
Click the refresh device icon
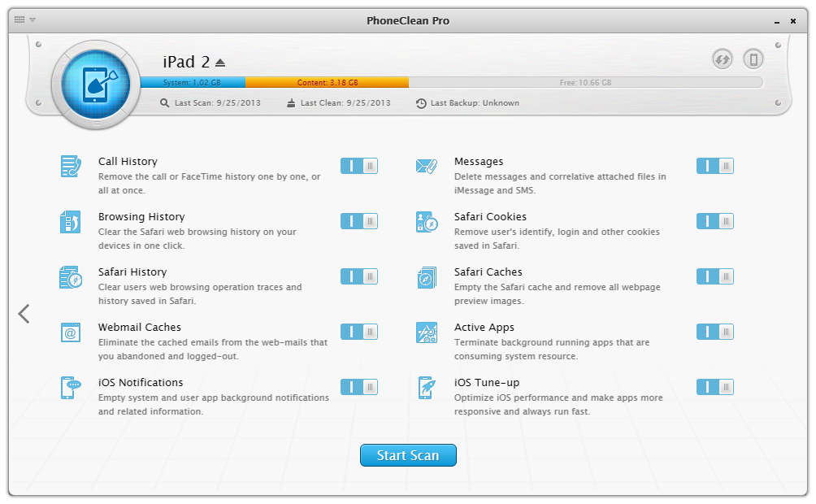click(x=722, y=59)
